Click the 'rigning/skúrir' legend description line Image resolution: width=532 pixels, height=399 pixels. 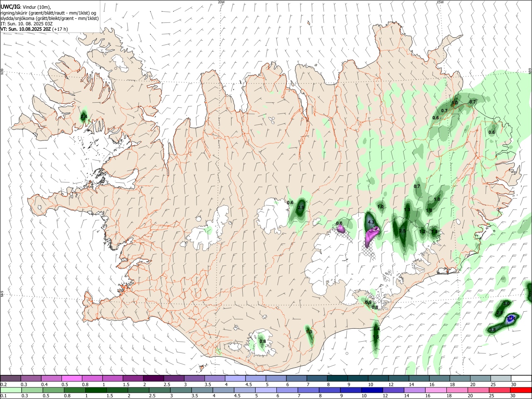48,12
